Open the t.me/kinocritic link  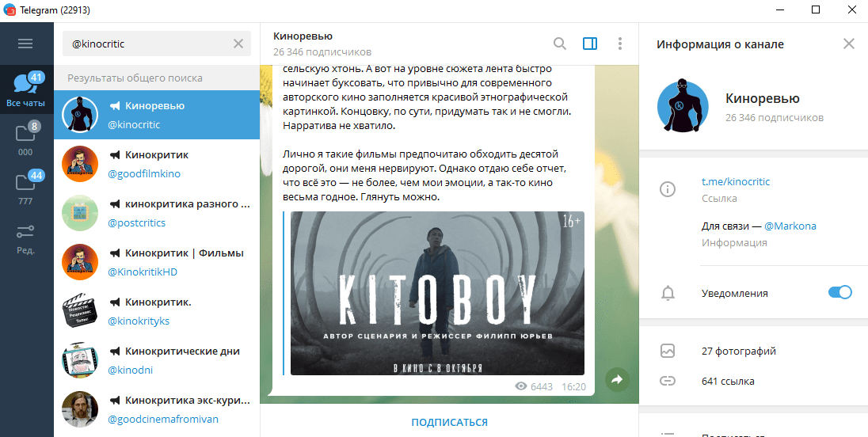click(735, 181)
